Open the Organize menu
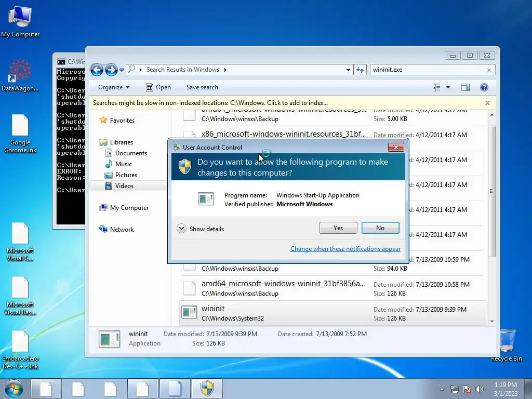532x399 pixels. (x=114, y=87)
